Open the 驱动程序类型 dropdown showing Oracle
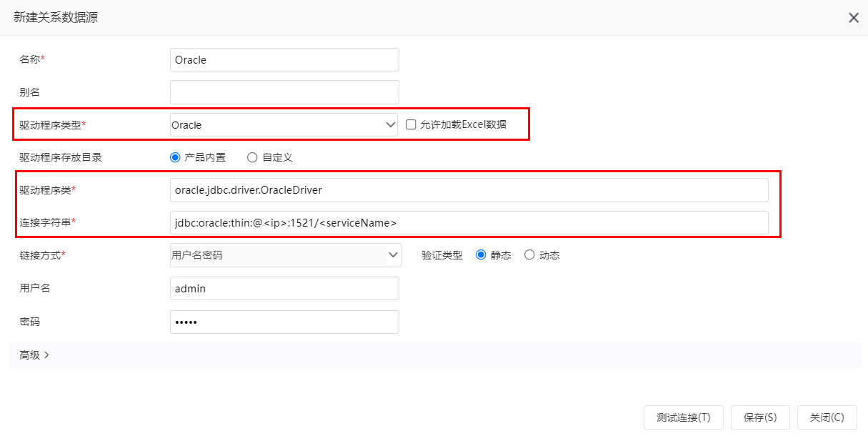The height and width of the screenshot is (441, 868). click(x=284, y=124)
